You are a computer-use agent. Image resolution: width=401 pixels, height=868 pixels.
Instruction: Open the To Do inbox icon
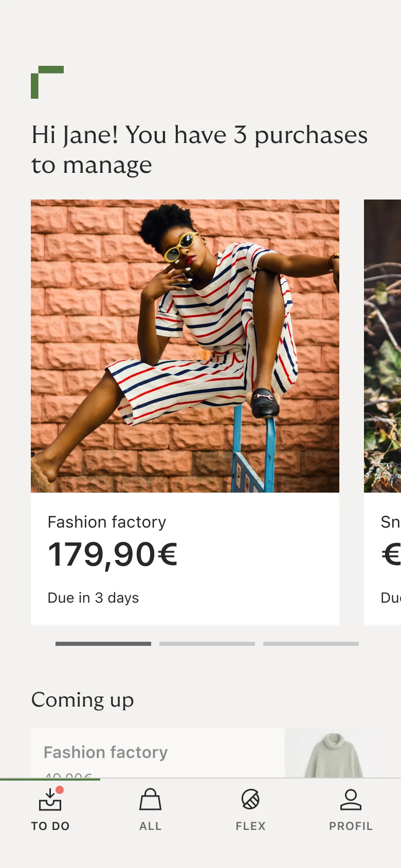pyautogui.click(x=50, y=800)
